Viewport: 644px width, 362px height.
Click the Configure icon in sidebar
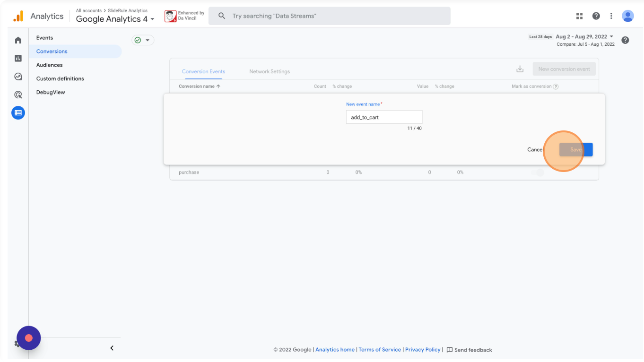(x=18, y=113)
